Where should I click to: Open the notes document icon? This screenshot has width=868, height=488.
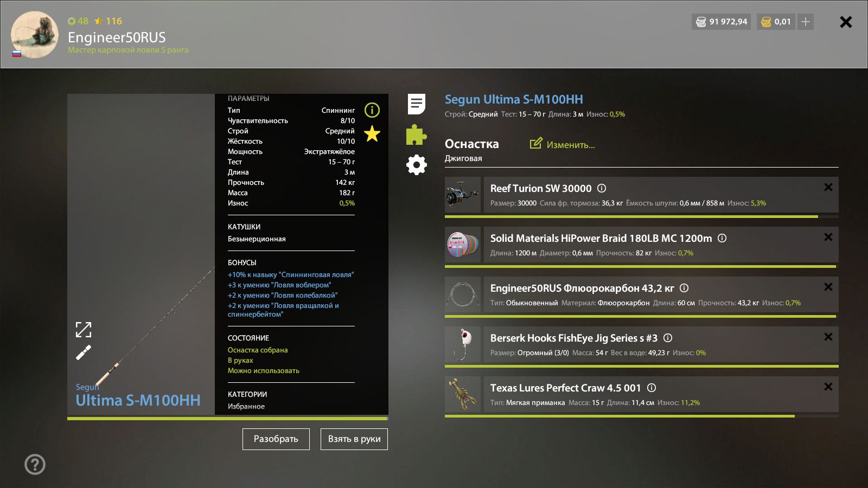(x=417, y=104)
